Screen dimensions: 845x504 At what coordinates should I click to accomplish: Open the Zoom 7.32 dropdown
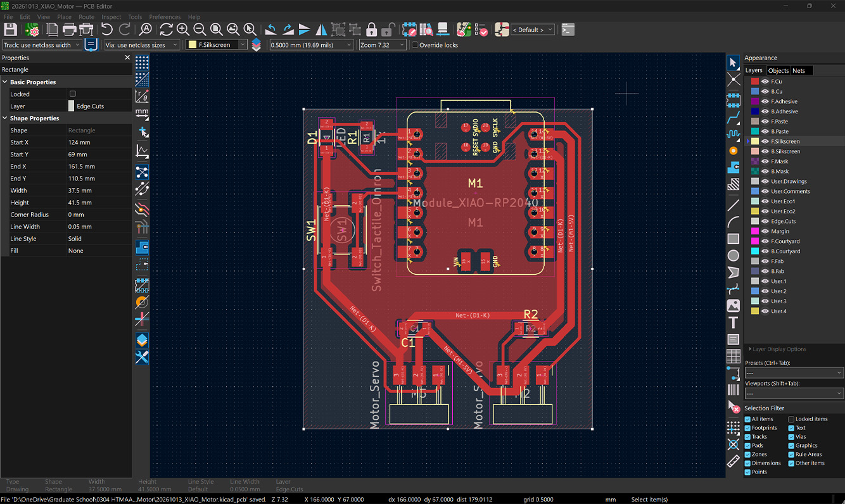(382, 45)
